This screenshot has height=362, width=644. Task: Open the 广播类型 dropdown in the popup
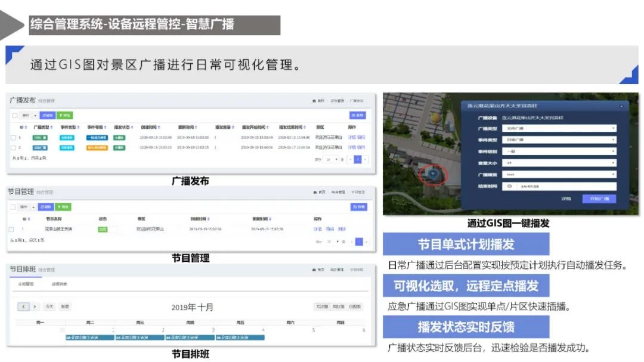pos(559,129)
